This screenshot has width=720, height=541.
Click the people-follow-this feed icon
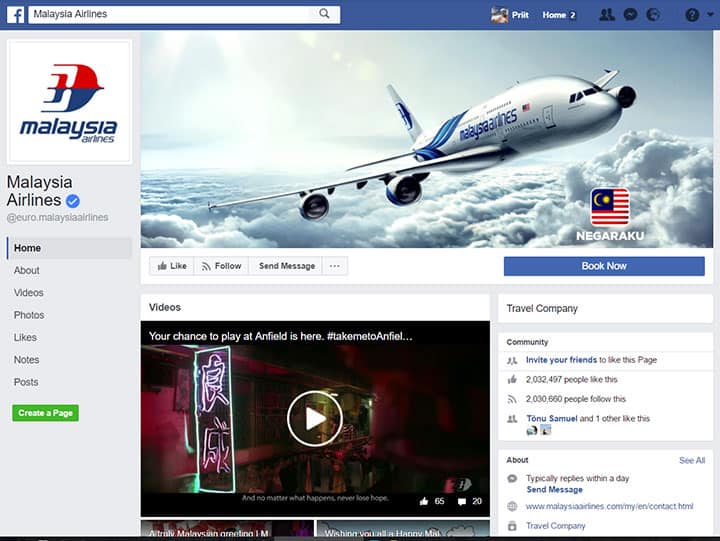512,399
